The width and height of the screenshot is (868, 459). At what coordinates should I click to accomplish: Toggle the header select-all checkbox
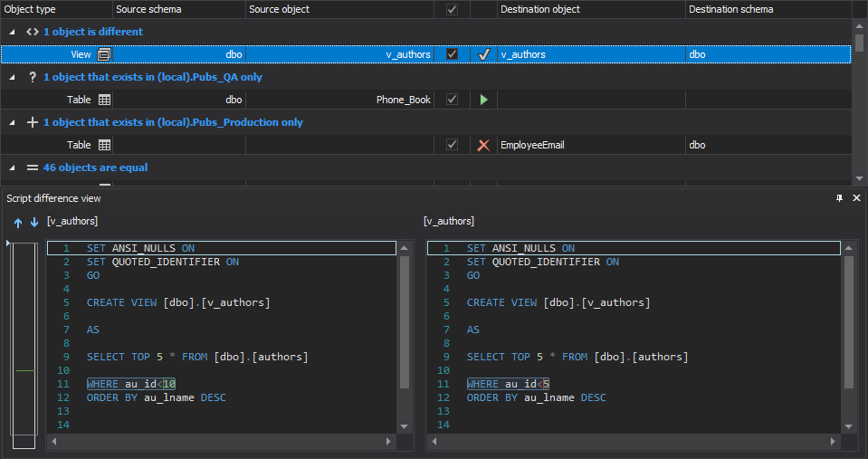[x=452, y=9]
